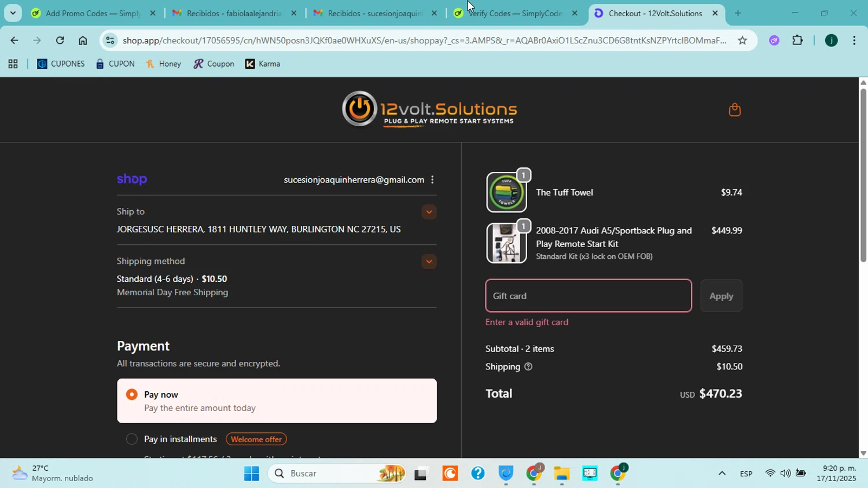Open the browser home page icon
Image resolution: width=868 pixels, height=488 pixels.
click(x=83, y=41)
